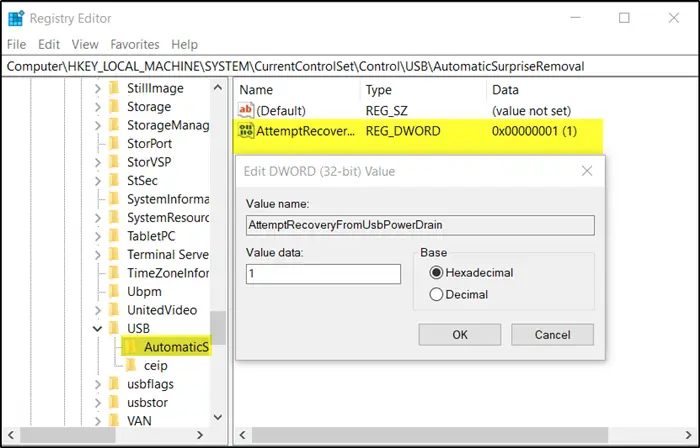Confirm the DWORD edit with OK
Viewport: 700px width, 448px height.
click(x=460, y=335)
